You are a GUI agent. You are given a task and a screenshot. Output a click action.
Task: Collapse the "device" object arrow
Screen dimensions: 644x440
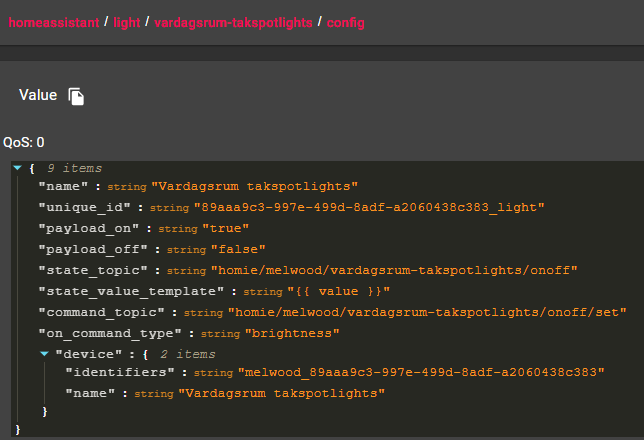[x=44, y=354]
